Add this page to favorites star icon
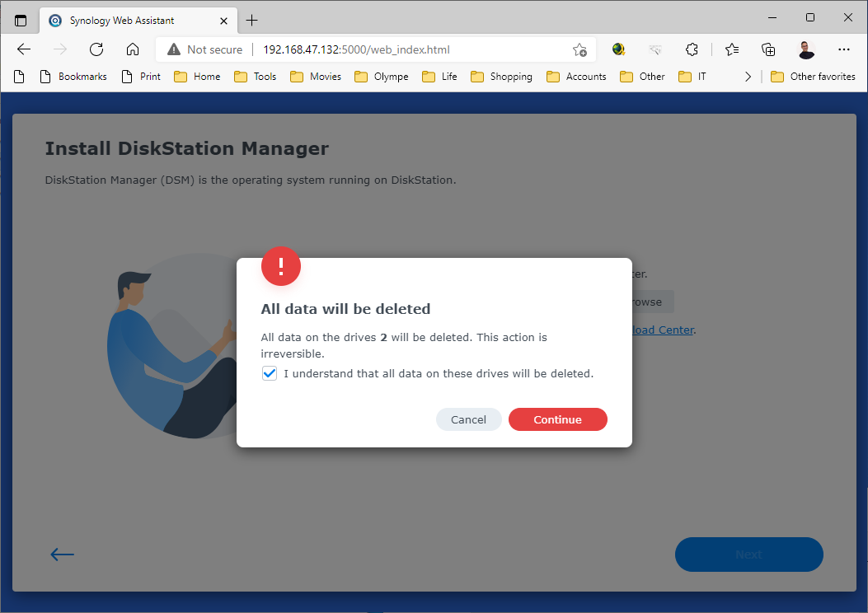Image resolution: width=868 pixels, height=613 pixels. (x=579, y=49)
